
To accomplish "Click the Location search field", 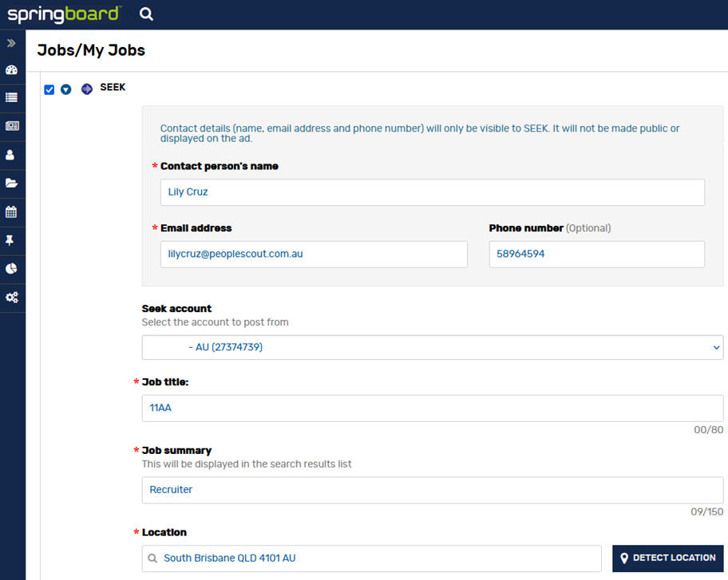I will 371,558.
